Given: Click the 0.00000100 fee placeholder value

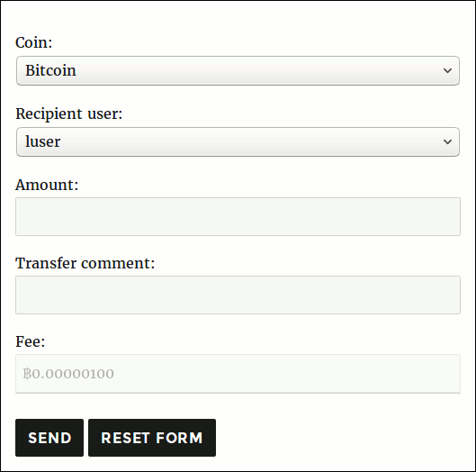Looking at the screenshot, I should click(73, 374).
